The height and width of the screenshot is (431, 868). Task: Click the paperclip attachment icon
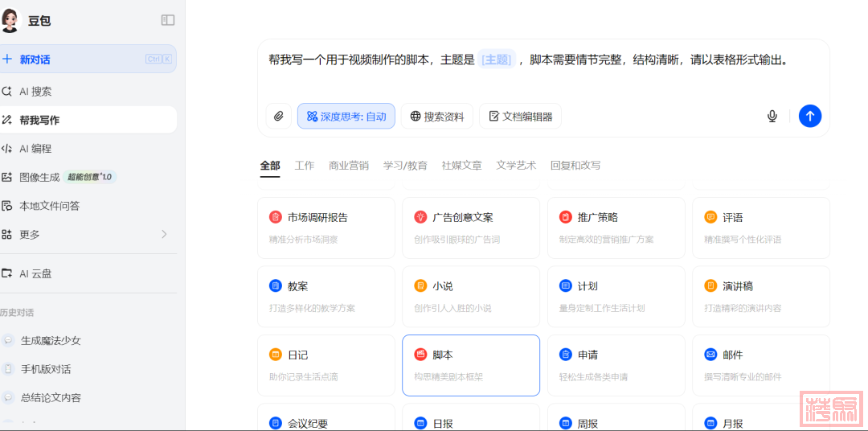click(278, 117)
